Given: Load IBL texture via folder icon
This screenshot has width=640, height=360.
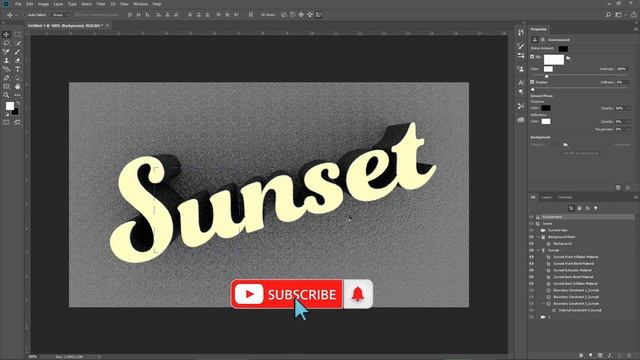Looking at the screenshot, I should click(x=568, y=59).
